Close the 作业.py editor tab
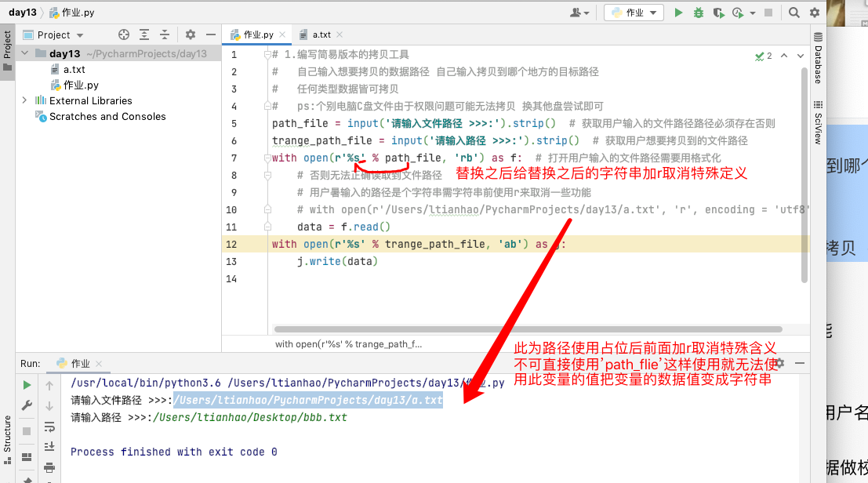 [282, 34]
